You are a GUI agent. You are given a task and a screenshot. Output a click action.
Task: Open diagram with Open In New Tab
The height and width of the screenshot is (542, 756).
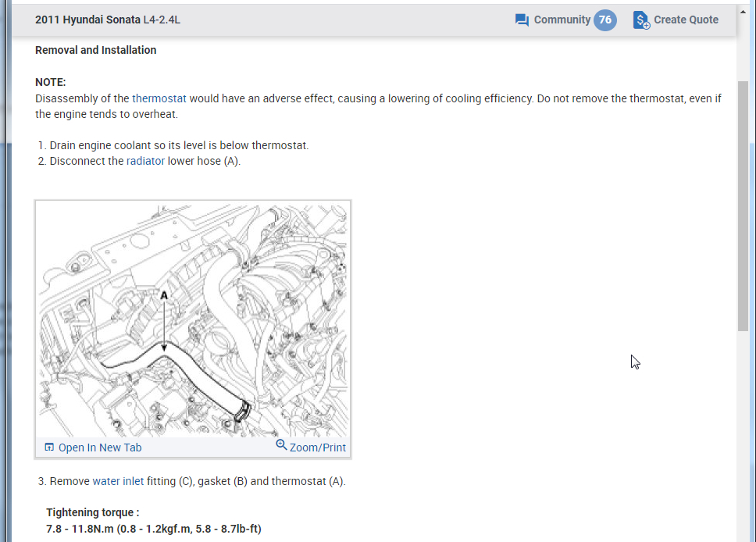(100, 448)
